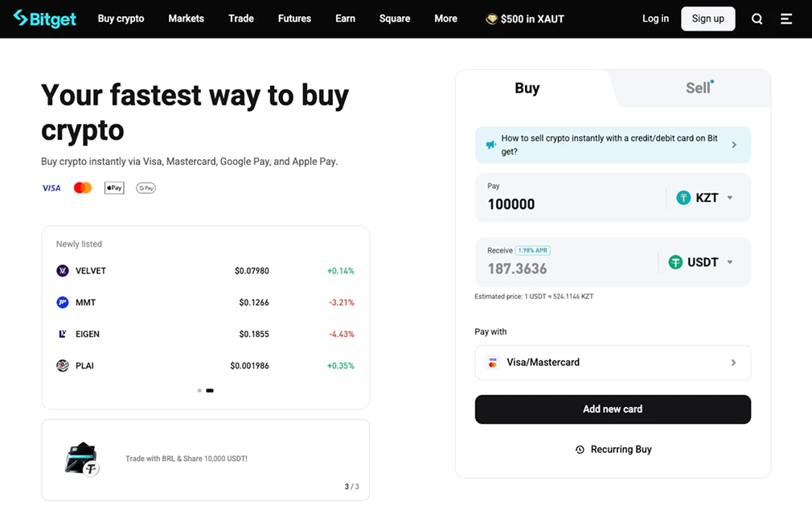Image resolution: width=812 pixels, height=522 pixels.
Task: Click the announcement megaphone icon
Action: 490,145
